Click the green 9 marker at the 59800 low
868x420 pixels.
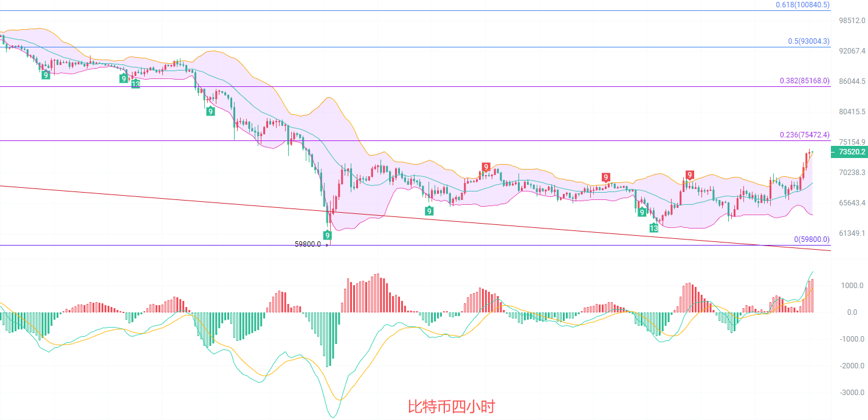tap(327, 235)
